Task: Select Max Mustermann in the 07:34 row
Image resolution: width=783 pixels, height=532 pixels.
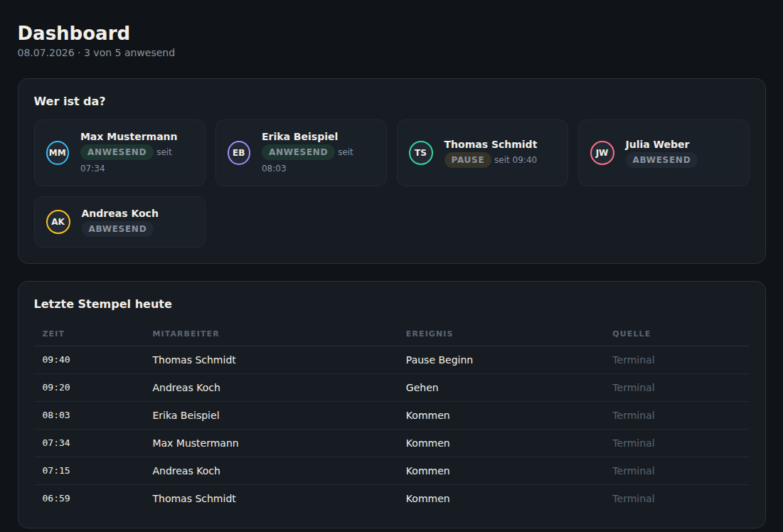Action: click(x=196, y=443)
